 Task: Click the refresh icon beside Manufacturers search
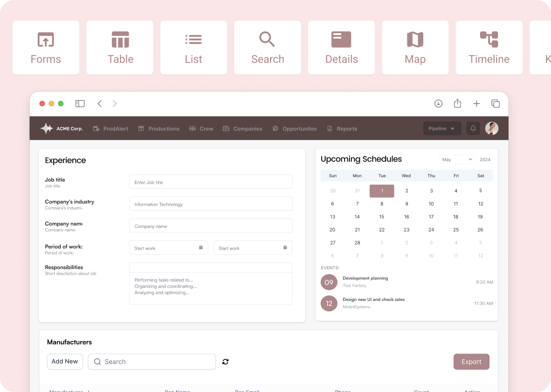[225, 362]
